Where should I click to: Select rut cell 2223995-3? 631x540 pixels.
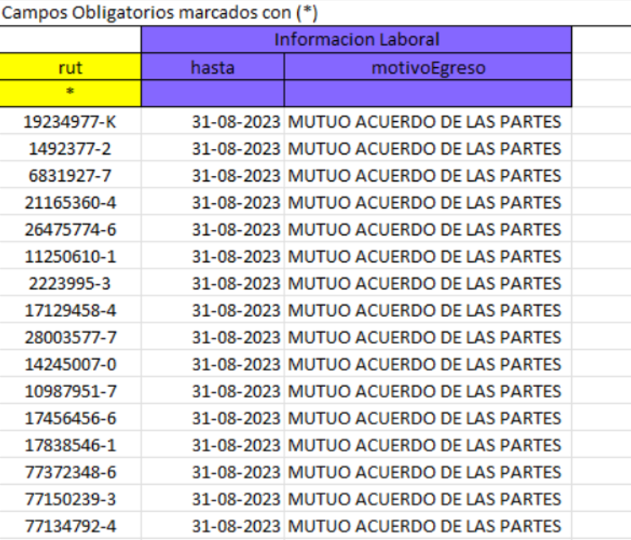pos(70,283)
